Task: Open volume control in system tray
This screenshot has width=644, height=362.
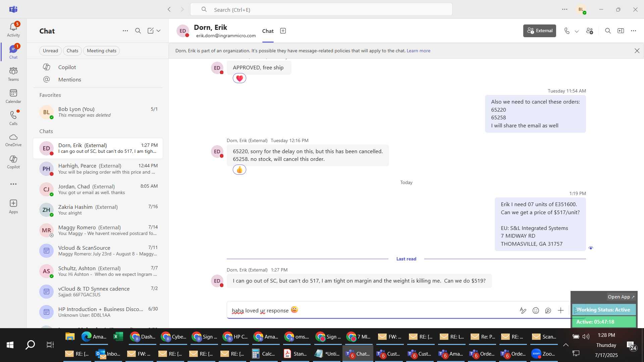Action: tap(586, 337)
